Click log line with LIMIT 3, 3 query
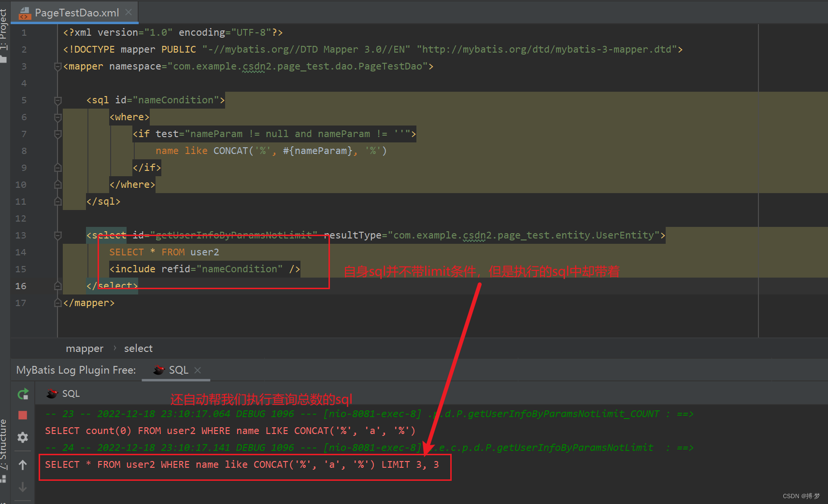 [x=242, y=464]
